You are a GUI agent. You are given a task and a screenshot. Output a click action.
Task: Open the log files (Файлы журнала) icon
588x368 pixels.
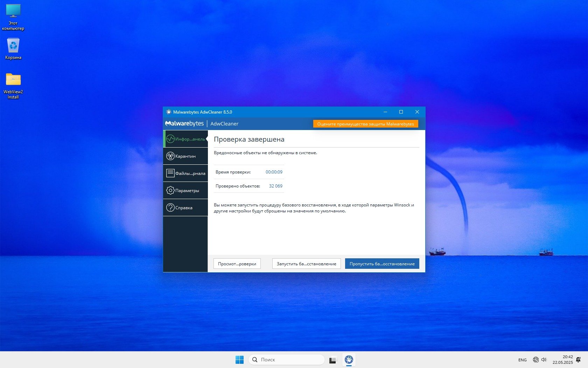click(170, 173)
